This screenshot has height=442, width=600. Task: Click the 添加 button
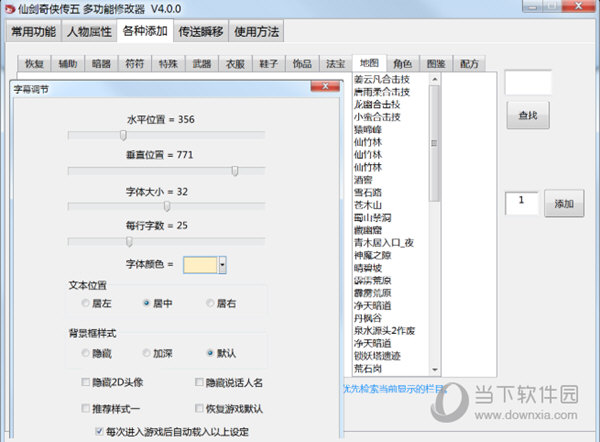point(564,204)
